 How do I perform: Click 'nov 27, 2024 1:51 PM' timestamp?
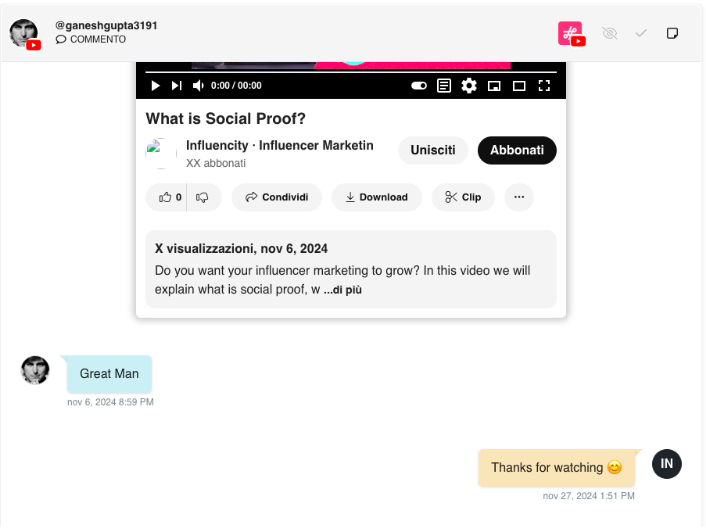click(588, 496)
